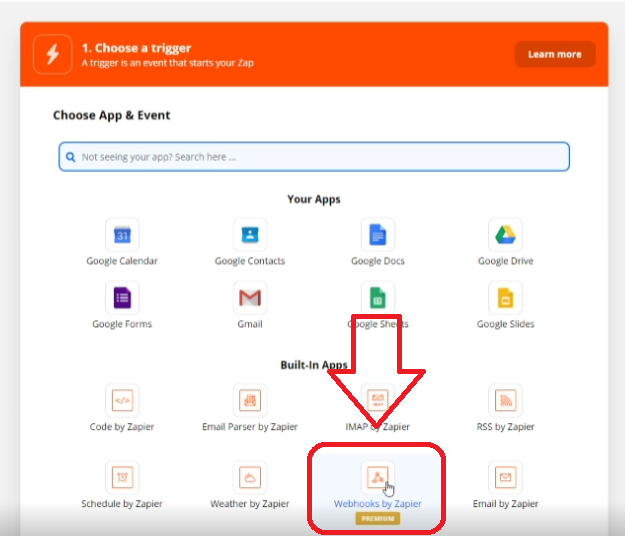Choose the Schedule by Zapier icon
This screenshot has width=625, height=536.
(122, 477)
